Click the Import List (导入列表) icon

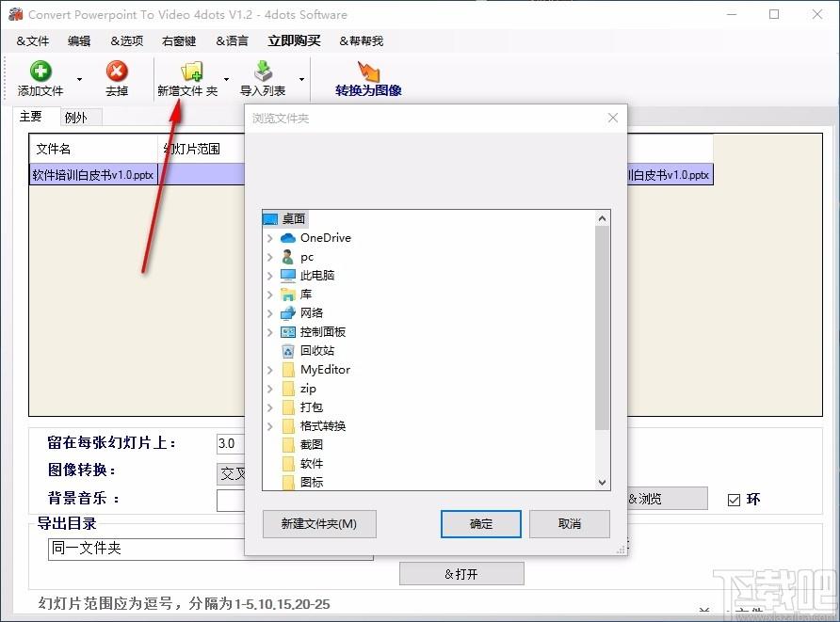263,72
